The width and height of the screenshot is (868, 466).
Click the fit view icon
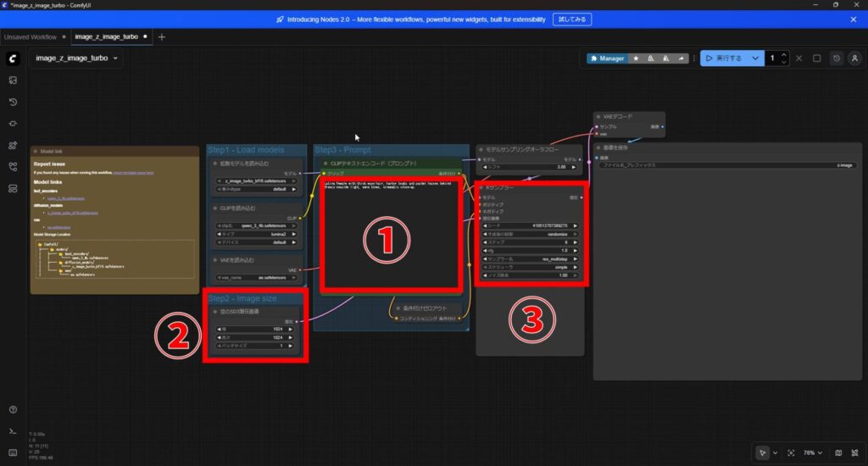pyautogui.click(x=791, y=452)
